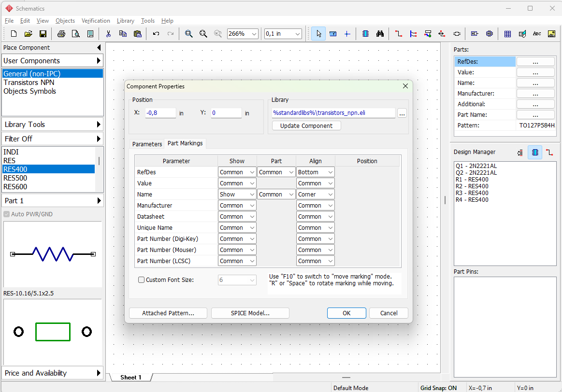Open the RefDes Align Bottom dropdown

pyautogui.click(x=316, y=172)
